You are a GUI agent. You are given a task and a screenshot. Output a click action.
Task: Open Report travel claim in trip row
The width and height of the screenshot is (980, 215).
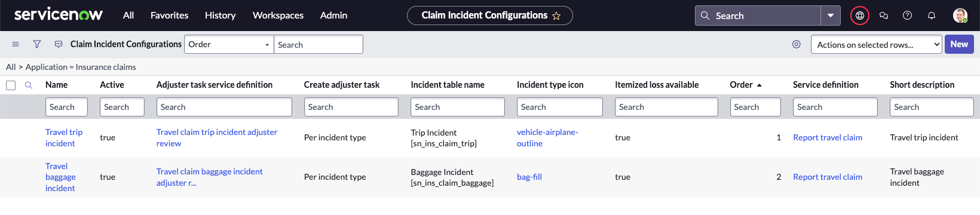point(828,138)
